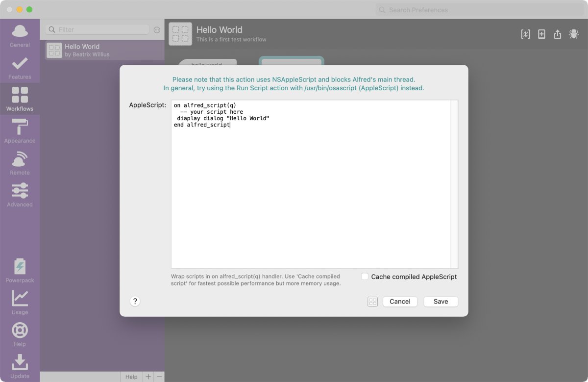
Task: Open the workflow list options ellipsis button
Action: (x=157, y=30)
